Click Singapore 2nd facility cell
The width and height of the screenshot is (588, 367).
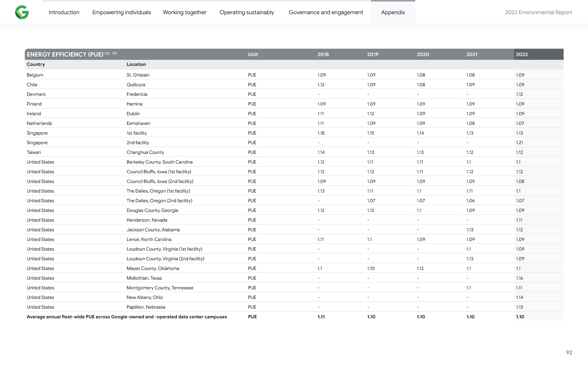pyautogui.click(x=138, y=143)
